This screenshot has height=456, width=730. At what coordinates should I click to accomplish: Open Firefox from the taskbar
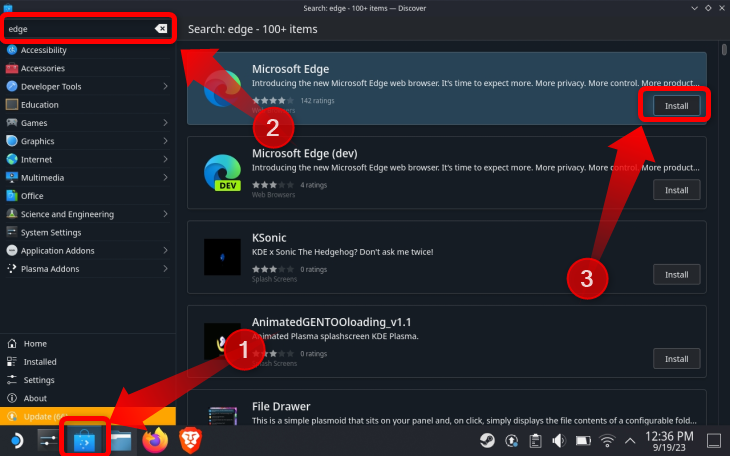coord(155,439)
